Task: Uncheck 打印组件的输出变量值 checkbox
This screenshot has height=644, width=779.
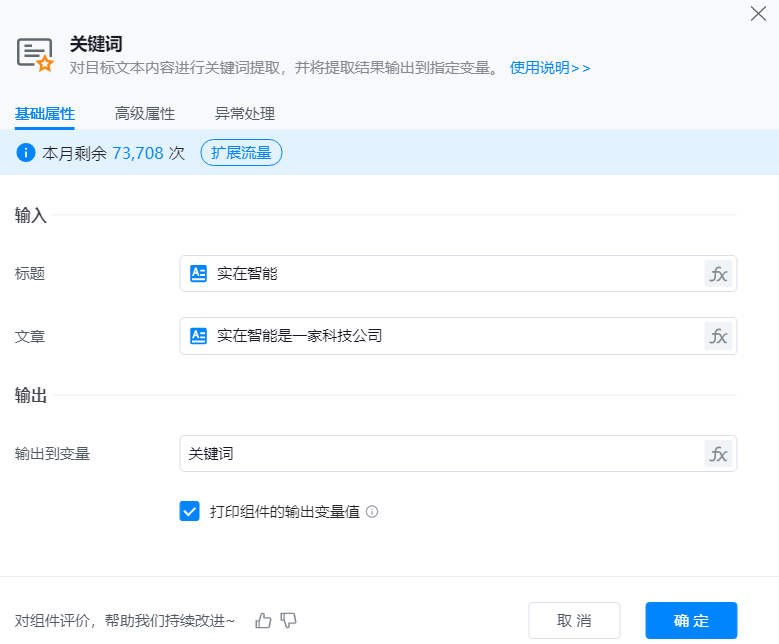Action: click(x=190, y=512)
